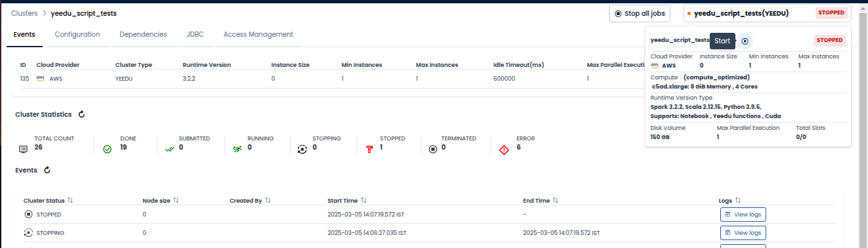The height and width of the screenshot is (248, 868).
Task: Refresh the Events list reload icon
Action: (47, 170)
